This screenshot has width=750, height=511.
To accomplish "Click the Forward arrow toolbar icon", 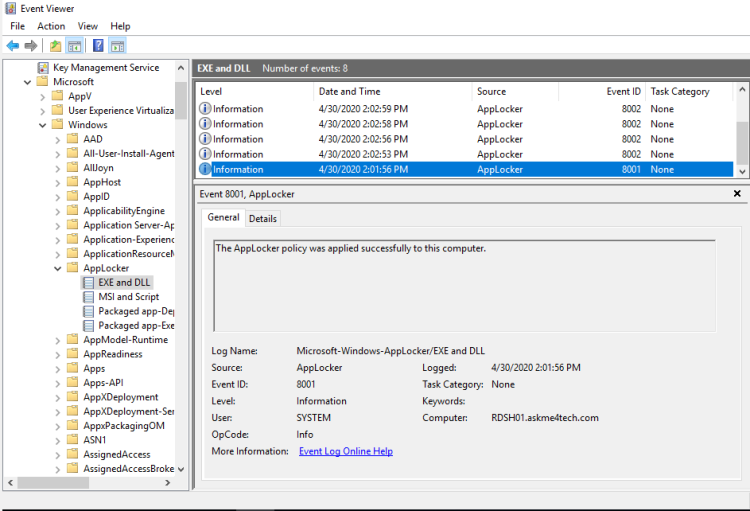I will 31,46.
